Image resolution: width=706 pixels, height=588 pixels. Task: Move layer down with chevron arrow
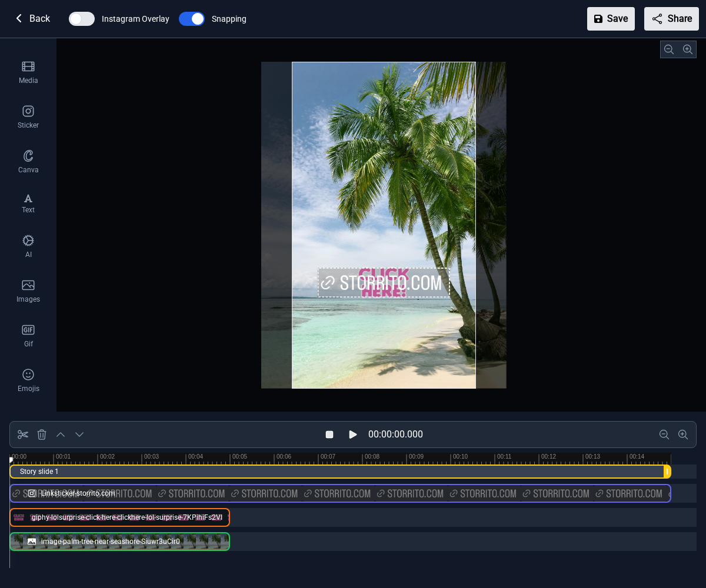(79, 435)
